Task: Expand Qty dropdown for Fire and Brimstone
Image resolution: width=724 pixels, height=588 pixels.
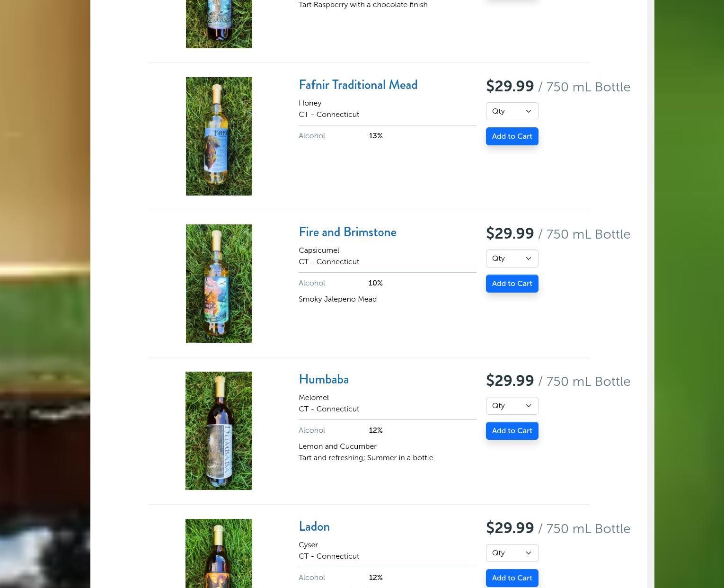Action: pos(512,258)
